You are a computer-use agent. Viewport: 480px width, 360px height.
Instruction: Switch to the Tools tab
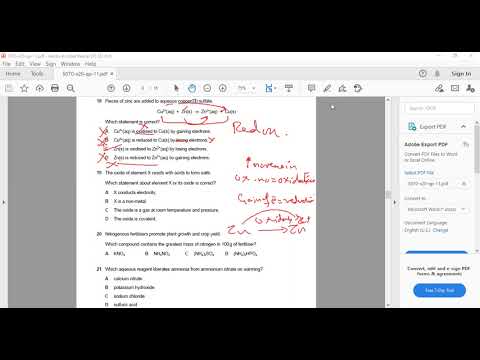coord(37,74)
